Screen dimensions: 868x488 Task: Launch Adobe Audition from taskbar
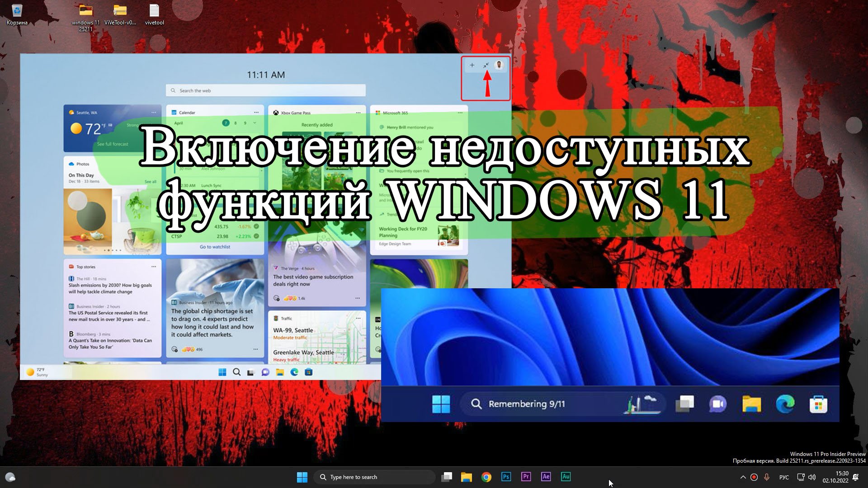[x=566, y=477]
